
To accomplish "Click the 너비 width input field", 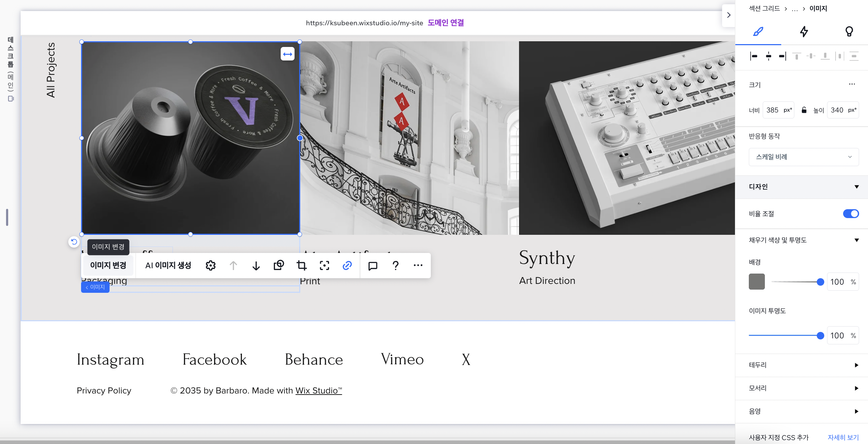I will (x=773, y=110).
